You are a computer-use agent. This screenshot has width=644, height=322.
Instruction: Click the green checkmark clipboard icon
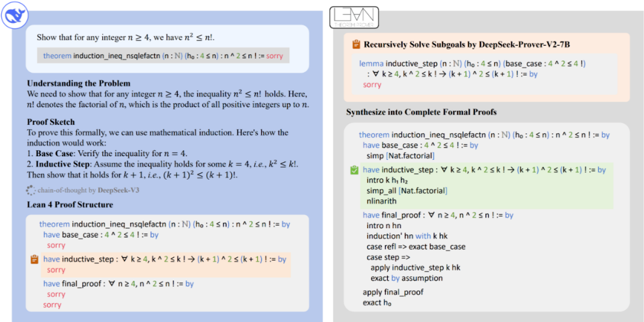coord(353,170)
